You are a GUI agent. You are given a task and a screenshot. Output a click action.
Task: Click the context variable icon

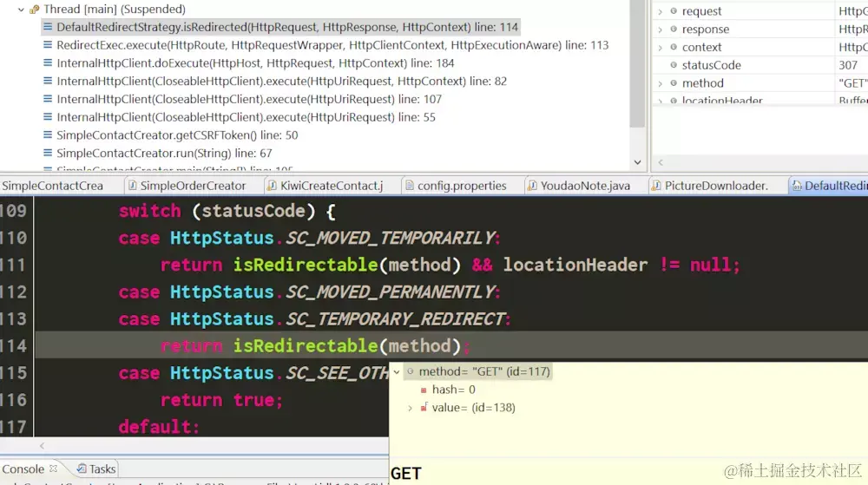point(674,47)
